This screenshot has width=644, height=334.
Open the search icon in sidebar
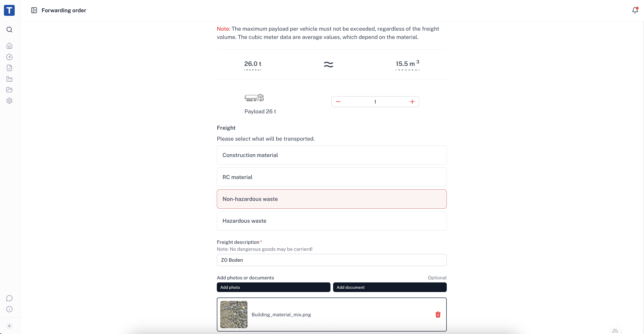coord(9,30)
